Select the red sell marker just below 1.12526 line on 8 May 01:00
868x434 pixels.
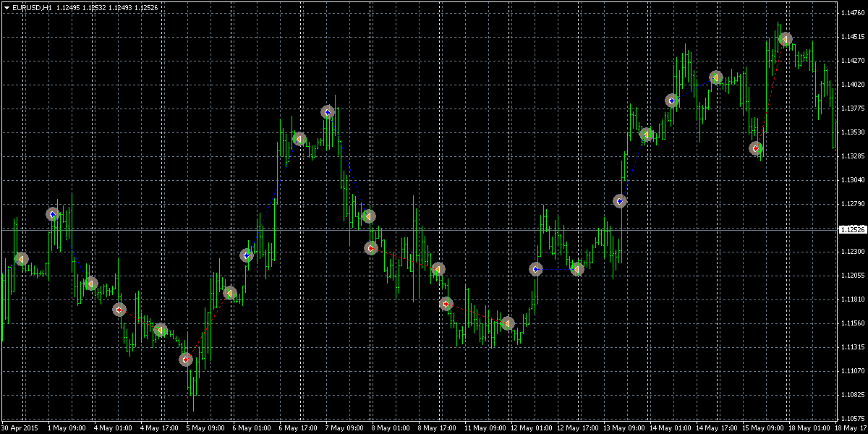pos(371,248)
